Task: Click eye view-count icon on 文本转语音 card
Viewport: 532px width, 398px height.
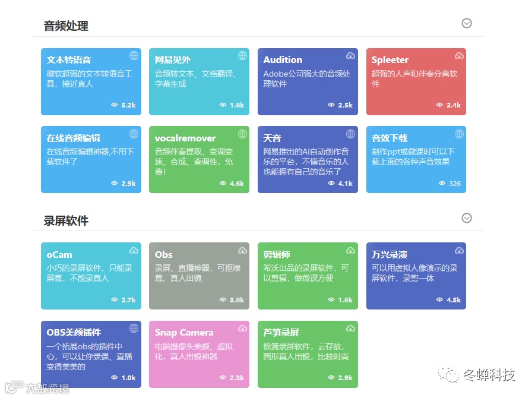Action: [115, 105]
